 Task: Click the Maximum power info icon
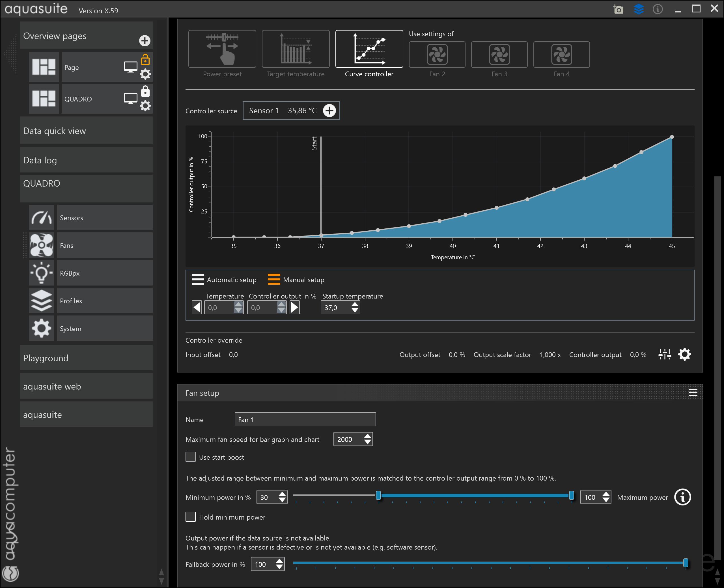coord(682,497)
